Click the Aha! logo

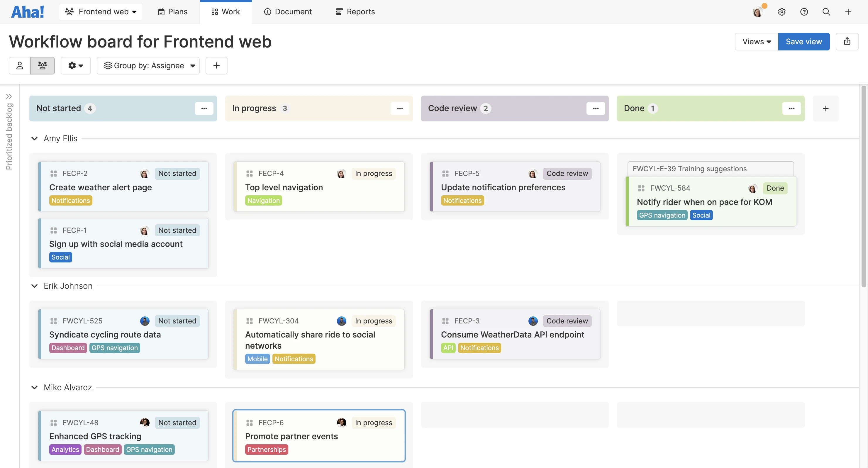27,11
